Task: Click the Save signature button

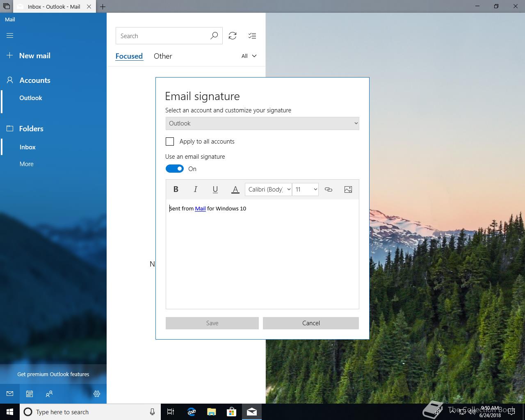Action: click(x=212, y=323)
